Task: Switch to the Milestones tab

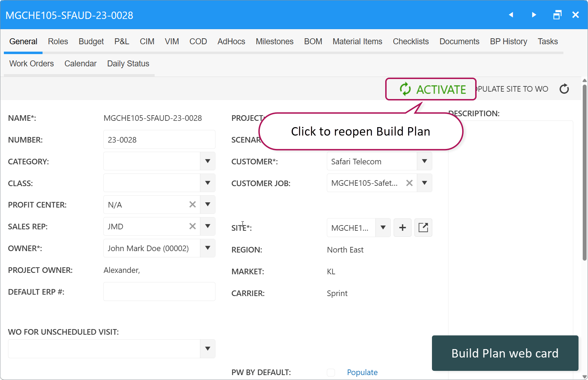Action: click(x=274, y=41)
